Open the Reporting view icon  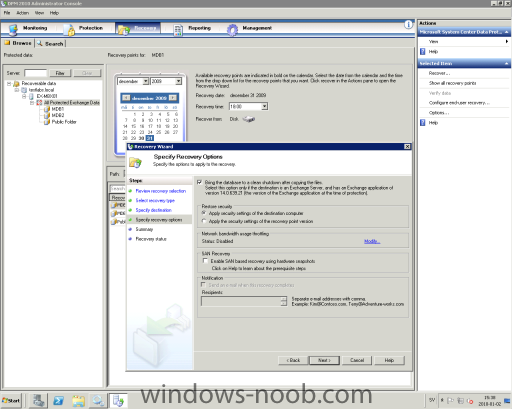pyautogui.click(x=178, y=30)
